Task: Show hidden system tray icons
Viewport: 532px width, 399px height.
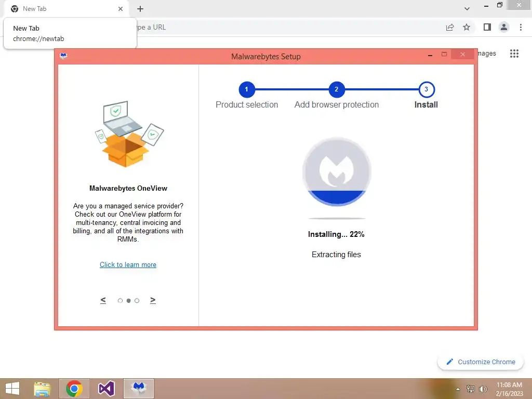Action: (x=458, y=389)
